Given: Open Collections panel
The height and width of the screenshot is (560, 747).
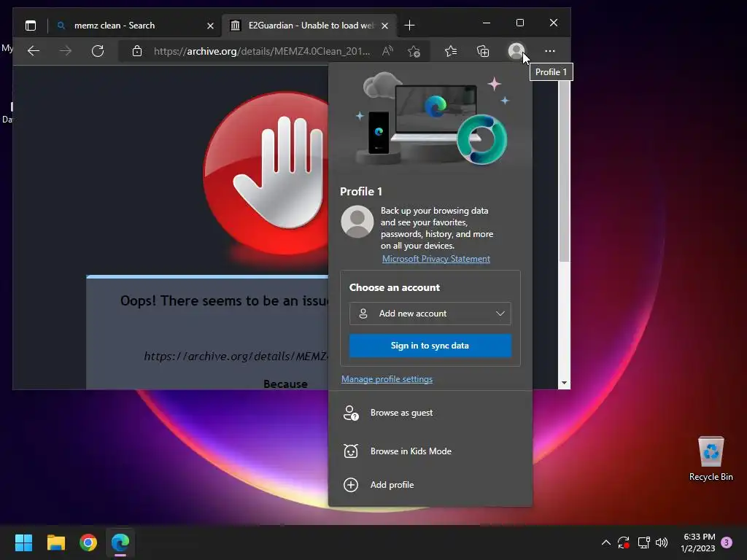Looking at the screenshot, I should pos(483,51).
